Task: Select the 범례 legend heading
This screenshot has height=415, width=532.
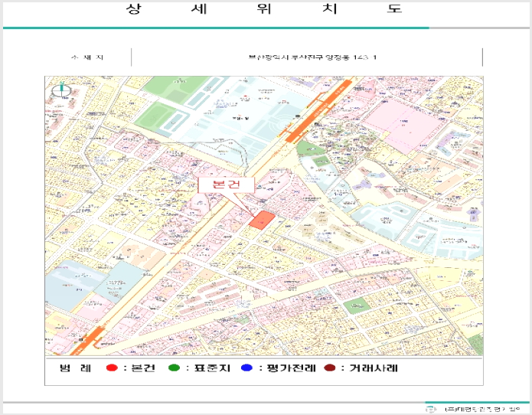Action: 75,368
